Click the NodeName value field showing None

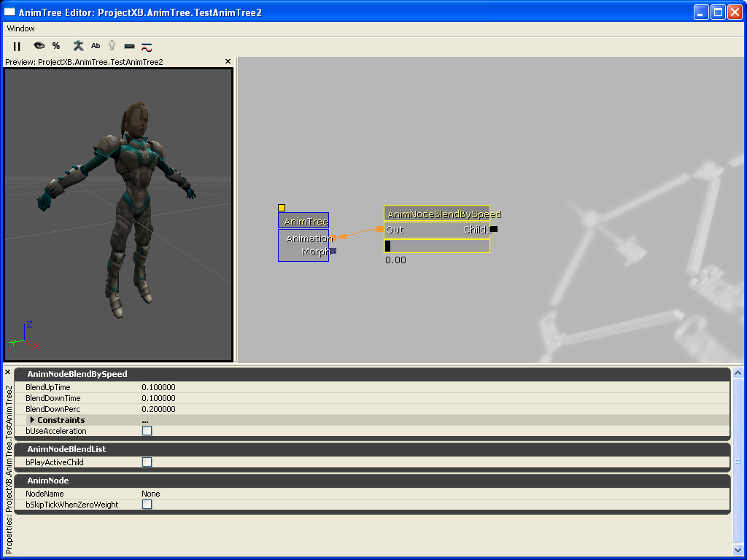(150, 494)
